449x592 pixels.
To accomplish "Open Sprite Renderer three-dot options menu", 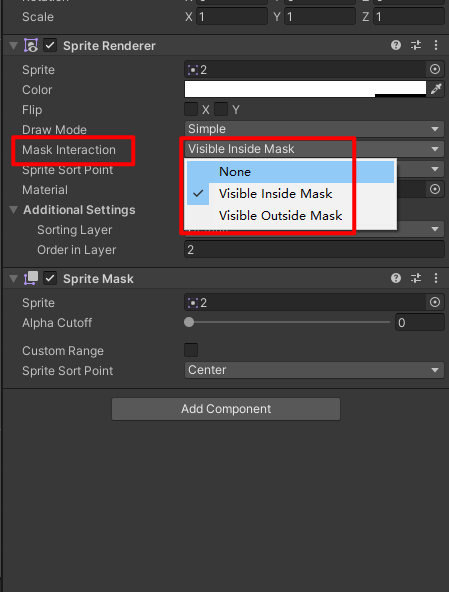I will point(436,45).
